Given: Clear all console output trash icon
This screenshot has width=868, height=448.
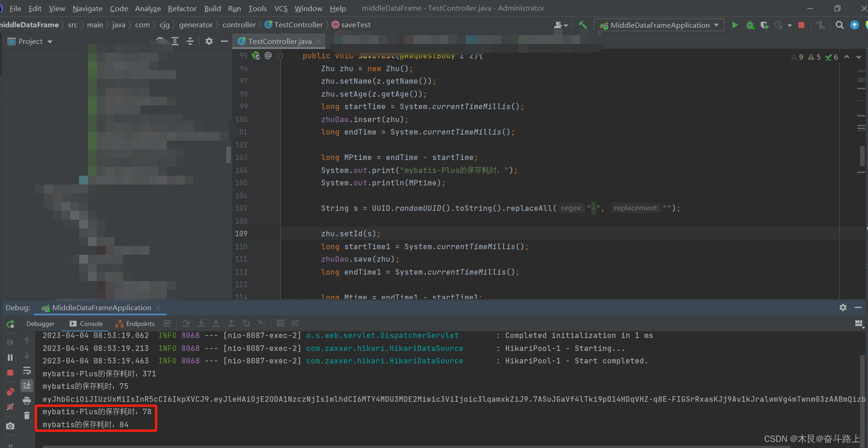Looking at the screenshot, I should (x=27, y=416).
